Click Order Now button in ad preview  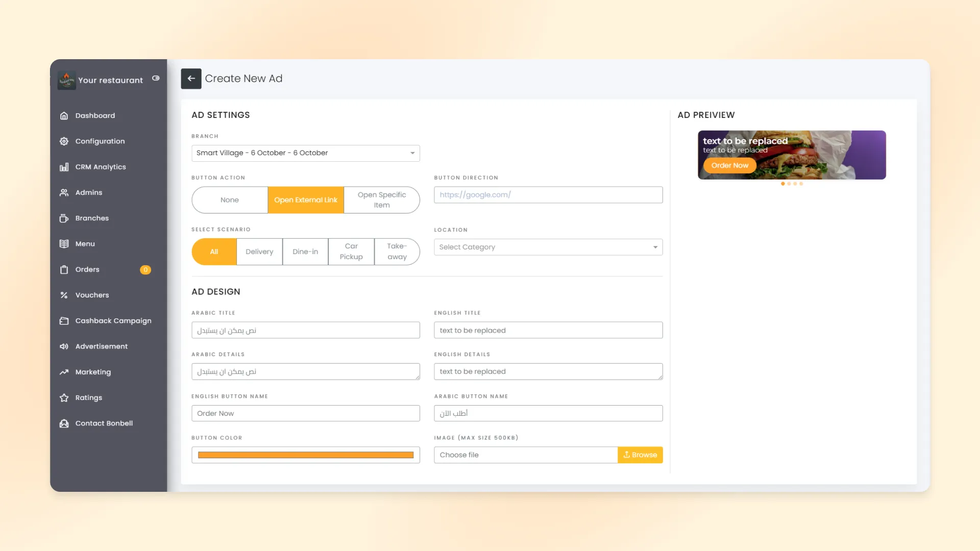[730, 166]
